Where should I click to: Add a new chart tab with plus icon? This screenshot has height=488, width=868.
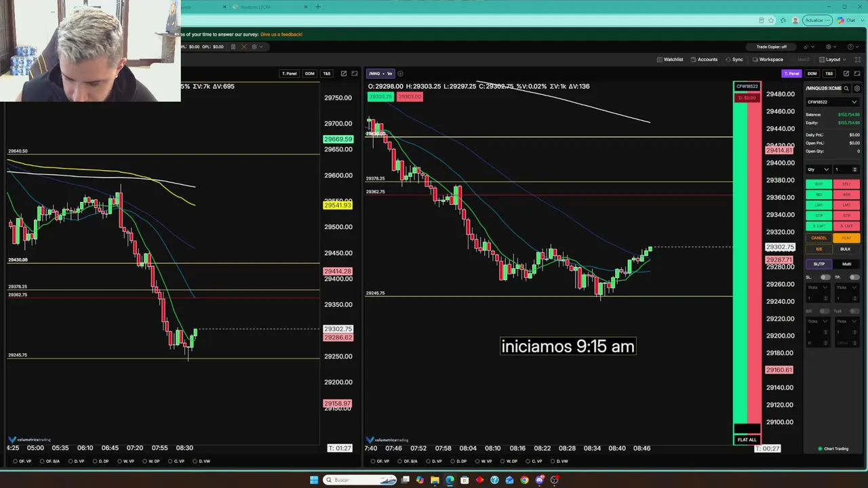pos(400,73)
